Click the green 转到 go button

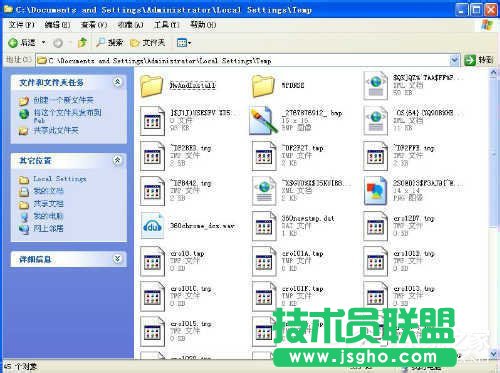coord(478,60)
